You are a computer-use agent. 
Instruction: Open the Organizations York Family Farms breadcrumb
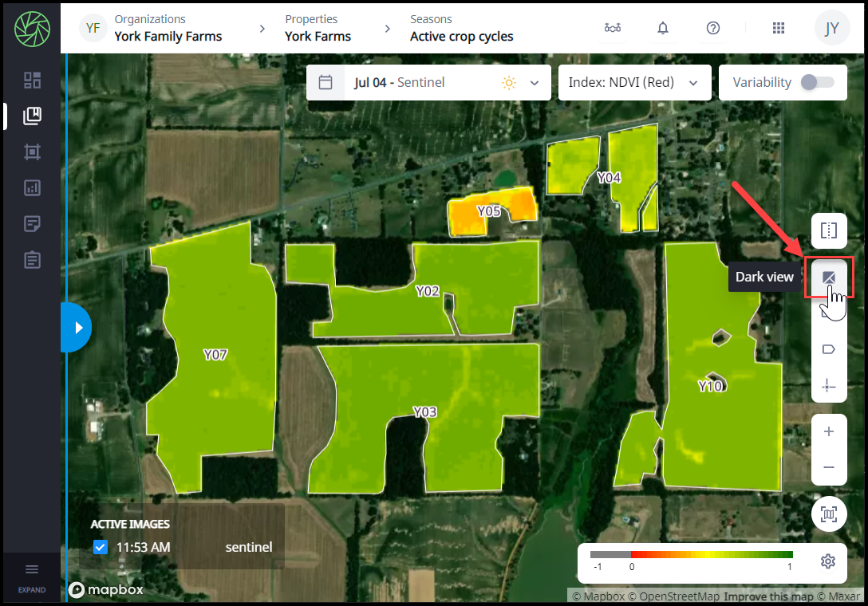pyautogui.click(x=168, y=28)
